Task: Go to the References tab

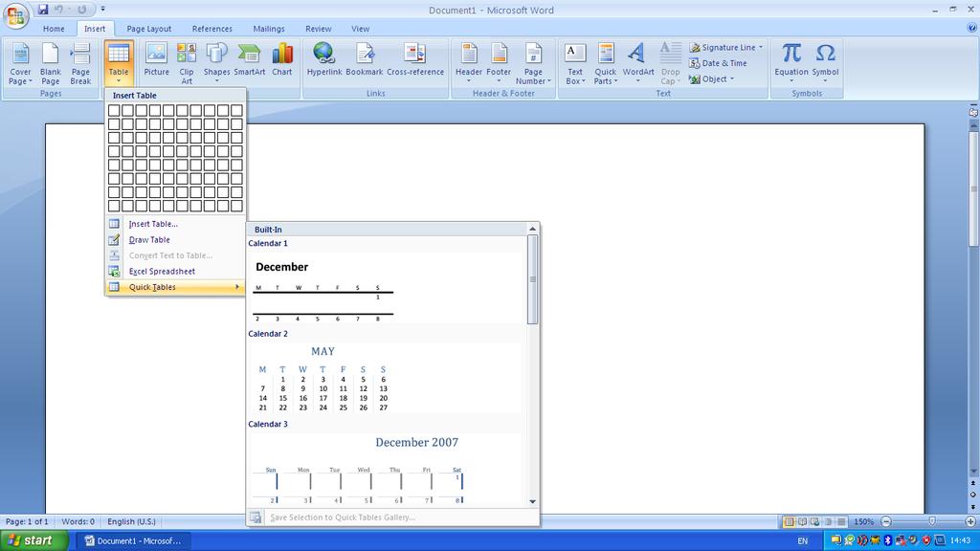Action: click(212, 29)
